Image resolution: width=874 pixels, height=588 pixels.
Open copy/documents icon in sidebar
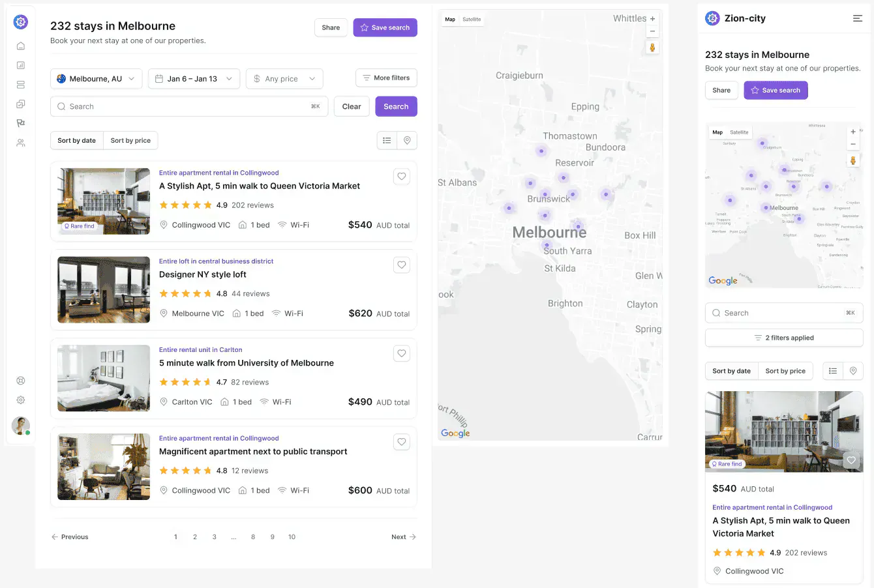(x=21, y=104)
